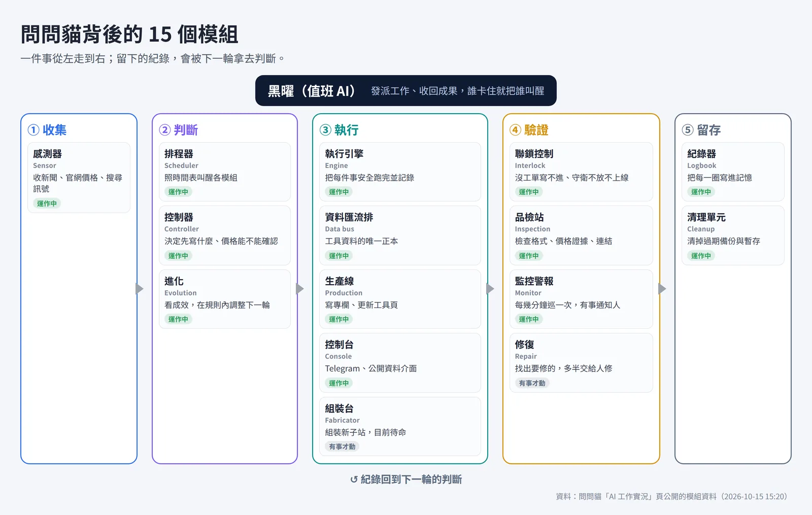Click the circled 3 icon beside 執行
Image resolution: width=812 pixels, height=515 pixels.
[325, 130]
